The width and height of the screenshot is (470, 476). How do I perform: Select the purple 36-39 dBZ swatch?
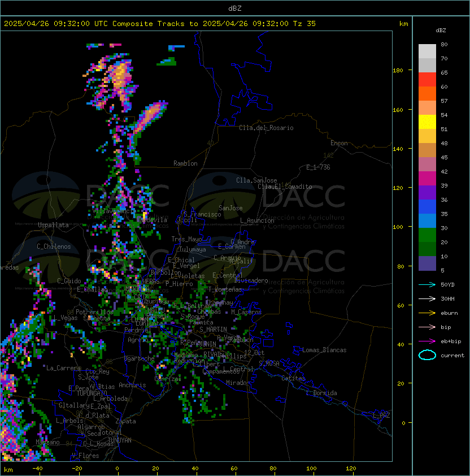pyautogui.click(x=427, y=192)
